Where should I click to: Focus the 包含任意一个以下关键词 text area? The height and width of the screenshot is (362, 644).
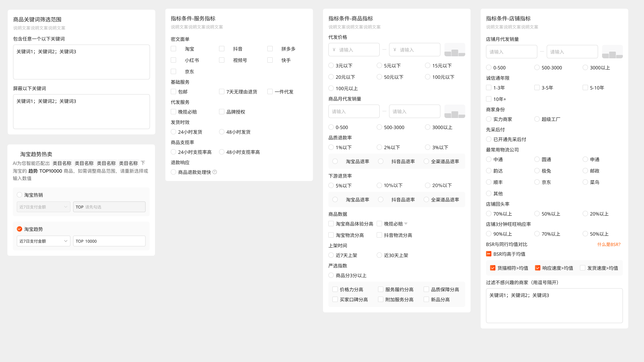(x=82, y=62)
